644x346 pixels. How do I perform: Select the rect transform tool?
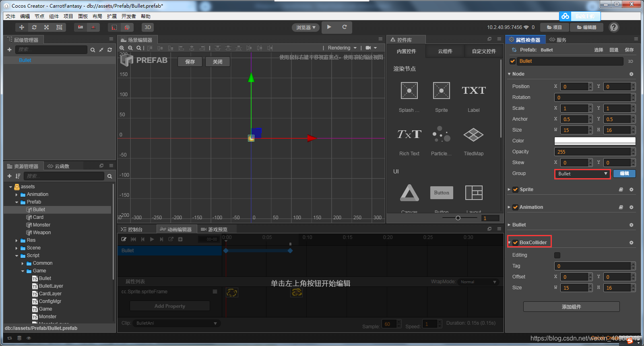[59, 27]
